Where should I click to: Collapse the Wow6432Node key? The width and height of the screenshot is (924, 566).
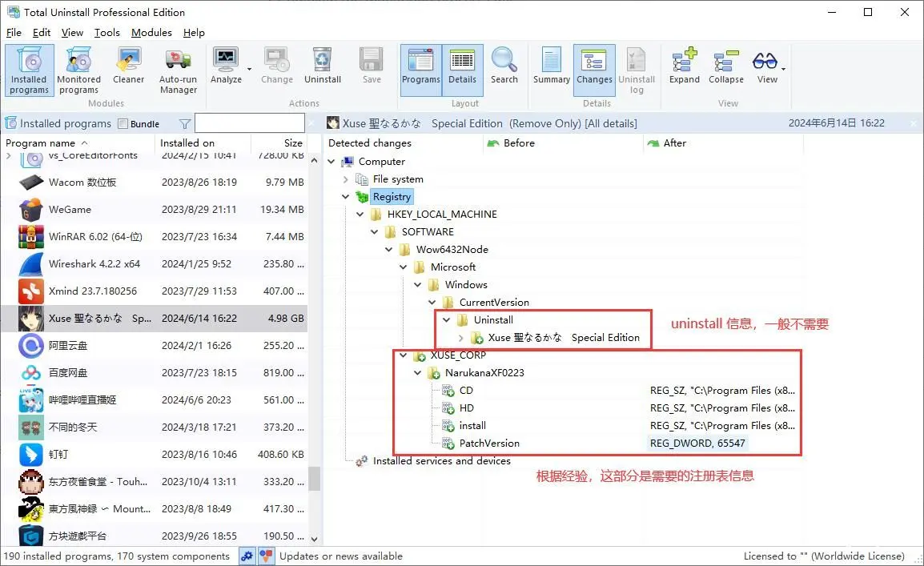click(x=389, y=250)
